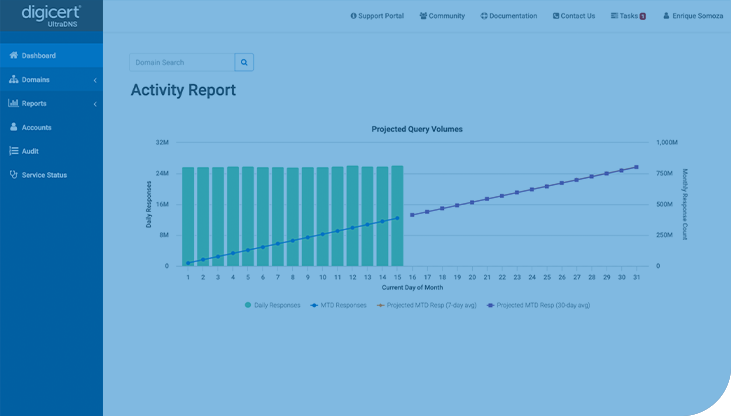The height and width of the screenshot is (416, 731).
Task: Expand the Domains menu chevron
Action: tap(95, 80)
